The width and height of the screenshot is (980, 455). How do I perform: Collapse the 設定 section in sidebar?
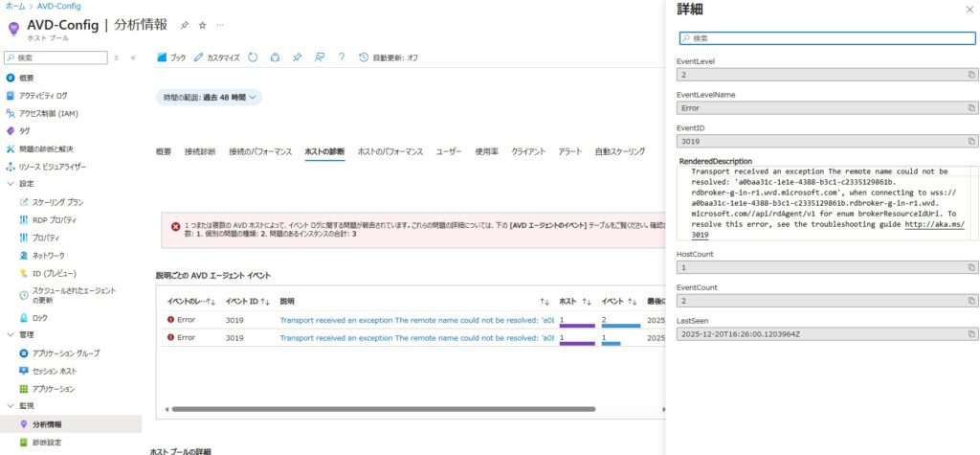click(x=11, y=184)
